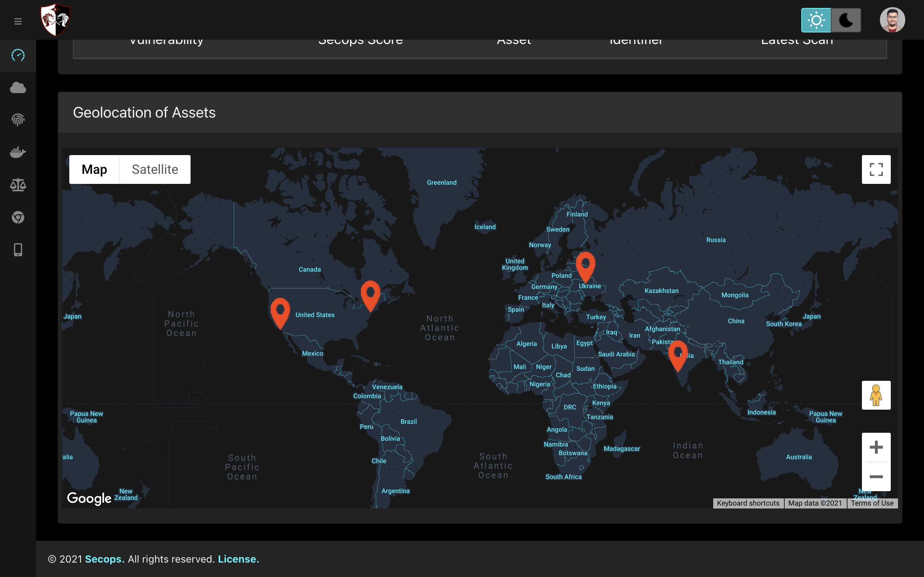This screenshot has height=577, width=924.
Task: Zoom out using the minus control
Action: coord(876,477)
